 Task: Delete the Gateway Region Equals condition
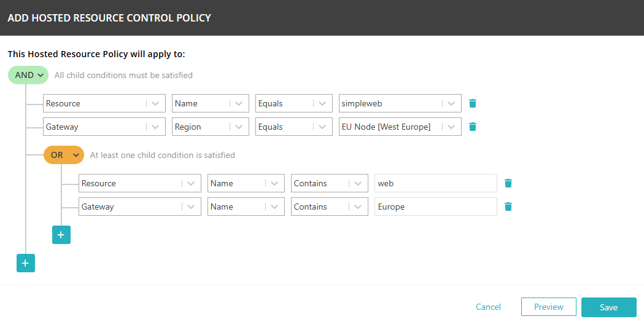click(472, 127)
